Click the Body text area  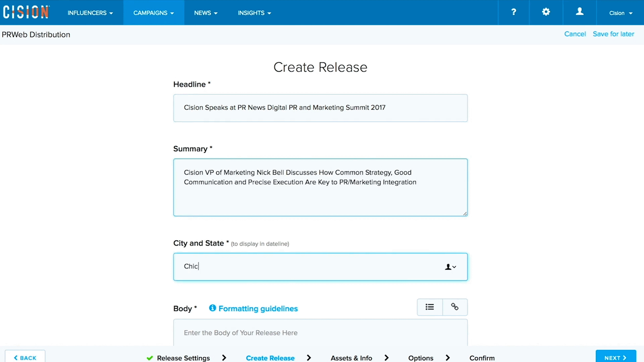tap(320, 333)
